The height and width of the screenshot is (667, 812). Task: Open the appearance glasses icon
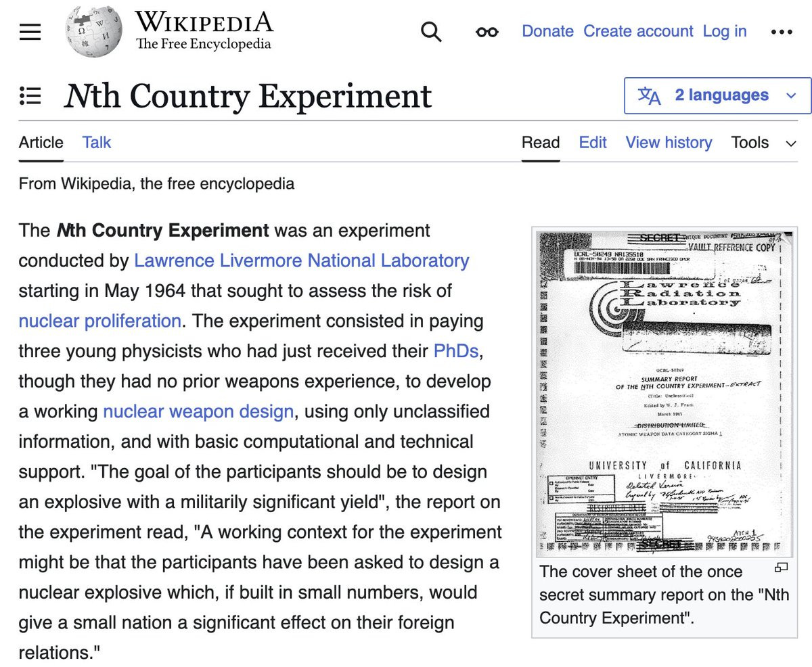[x=487, y=32]
